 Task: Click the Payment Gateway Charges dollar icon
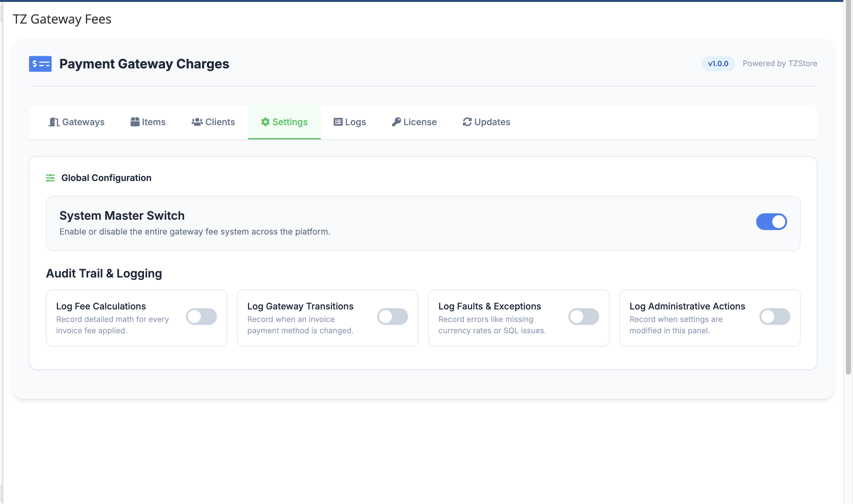[40, 64]
